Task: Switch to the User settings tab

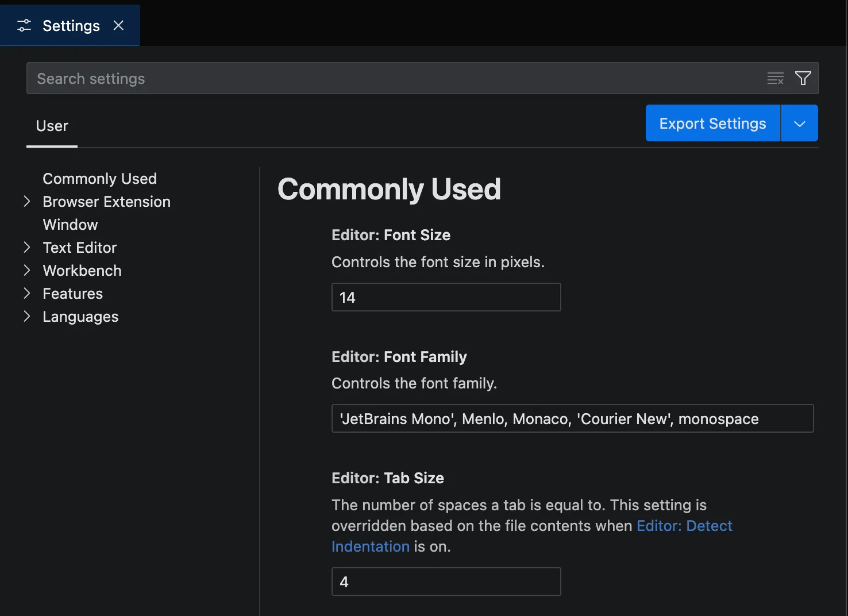Action: (52, 126)
